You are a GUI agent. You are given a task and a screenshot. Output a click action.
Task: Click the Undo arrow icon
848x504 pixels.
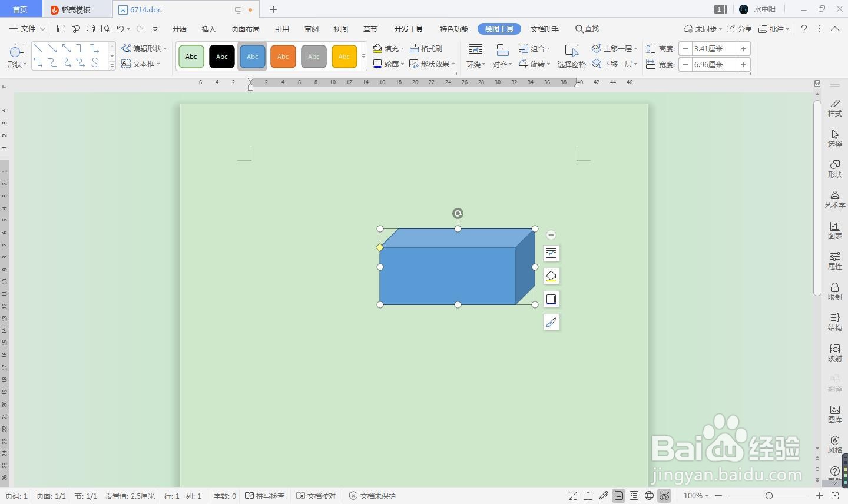click(120, 29)
